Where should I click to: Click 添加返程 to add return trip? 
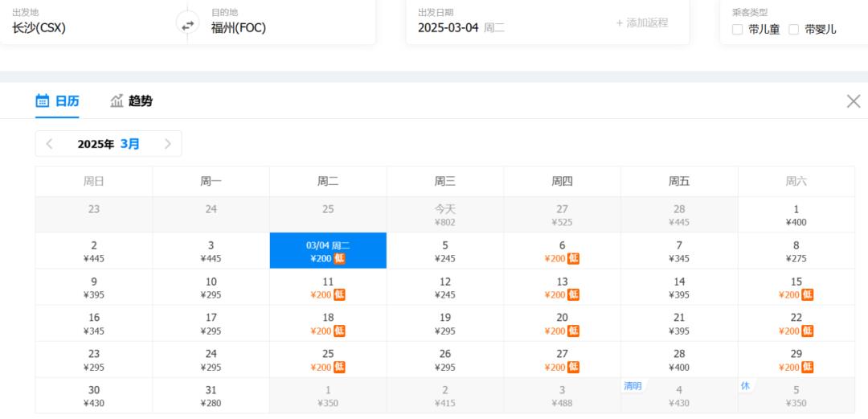[x=642, y=23]
